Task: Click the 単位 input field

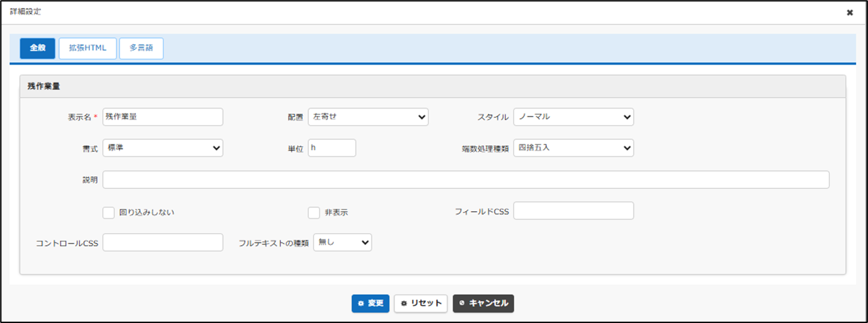Action: pyautogui.click(x=331, y=148)
